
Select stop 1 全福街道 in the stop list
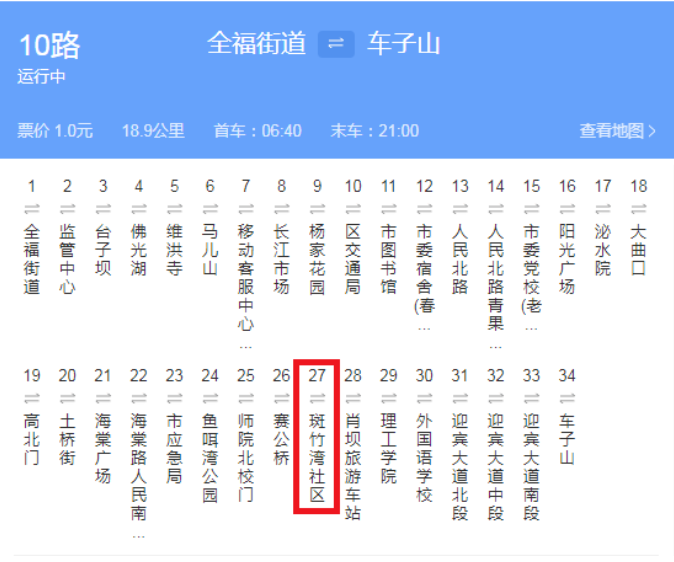[32, 259]
